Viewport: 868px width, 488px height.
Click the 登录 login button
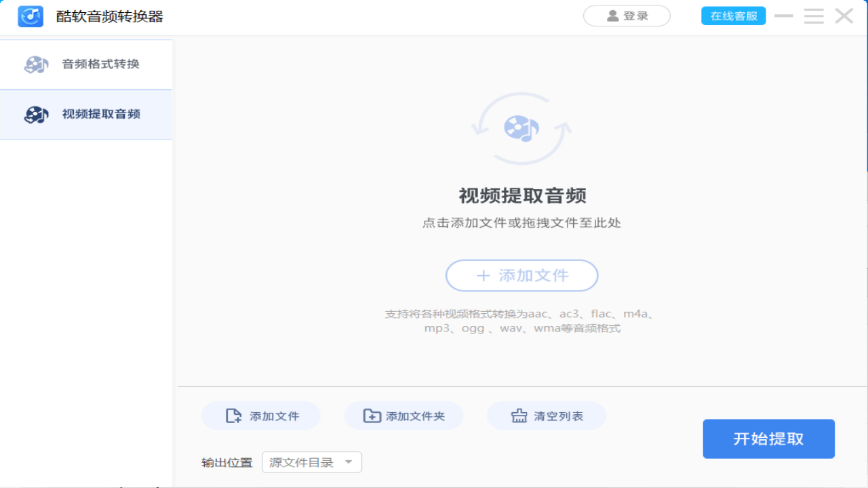pyautogui.click(x=627, y=15)
